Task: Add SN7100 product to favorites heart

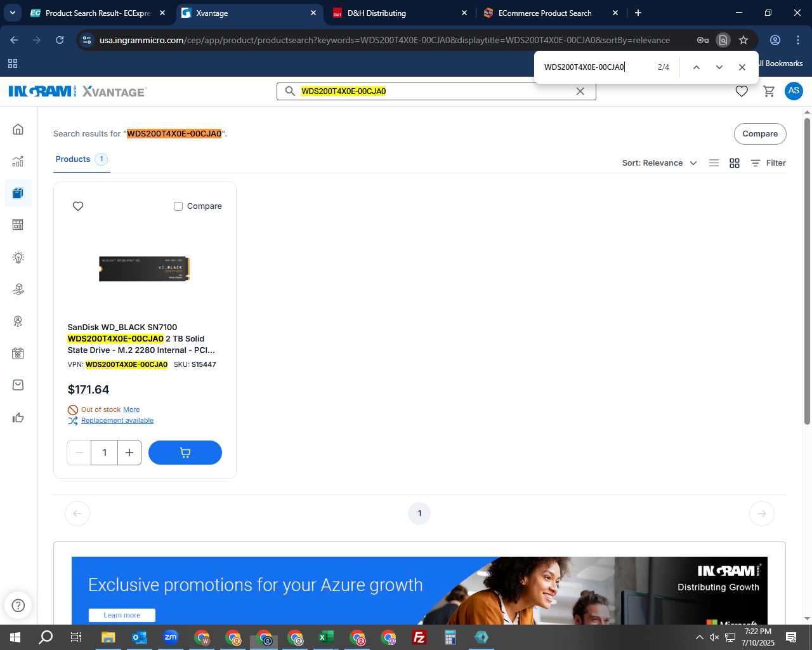Action: pyautogui.click(x=78, y=206)
